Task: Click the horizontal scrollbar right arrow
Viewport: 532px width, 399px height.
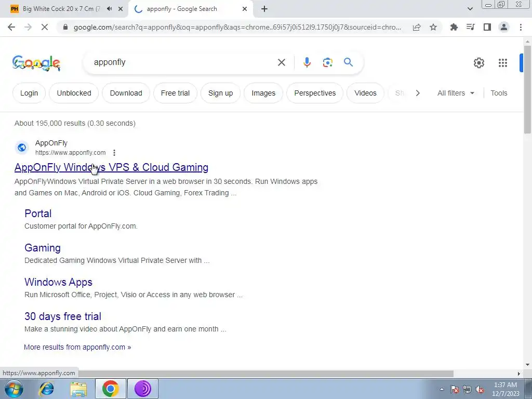Action: 519,374
